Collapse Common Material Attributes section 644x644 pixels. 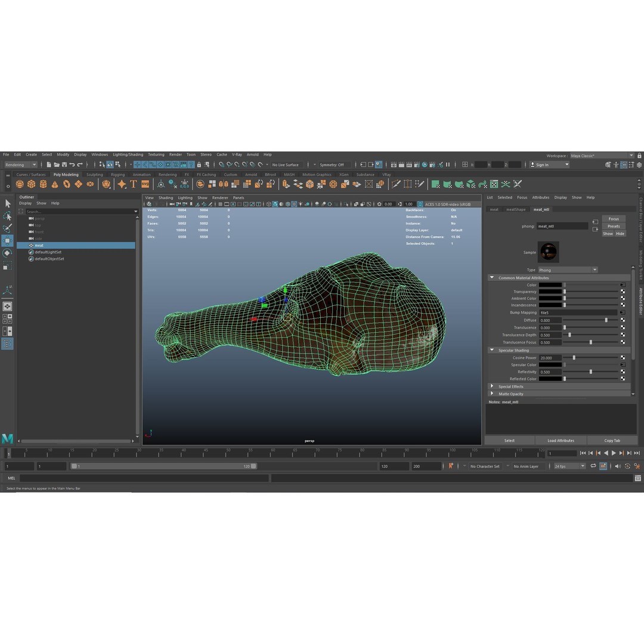click(491, 278)
